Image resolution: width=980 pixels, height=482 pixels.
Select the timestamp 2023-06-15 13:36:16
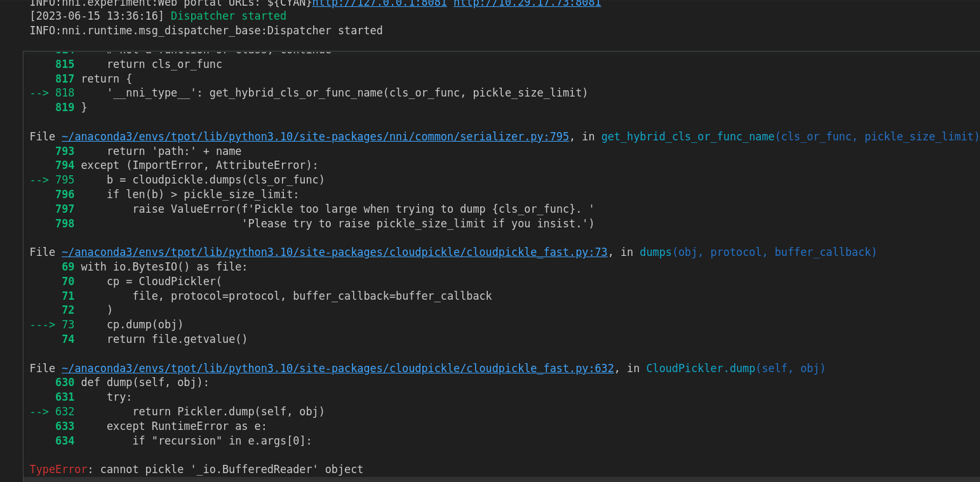coord(95,15)
